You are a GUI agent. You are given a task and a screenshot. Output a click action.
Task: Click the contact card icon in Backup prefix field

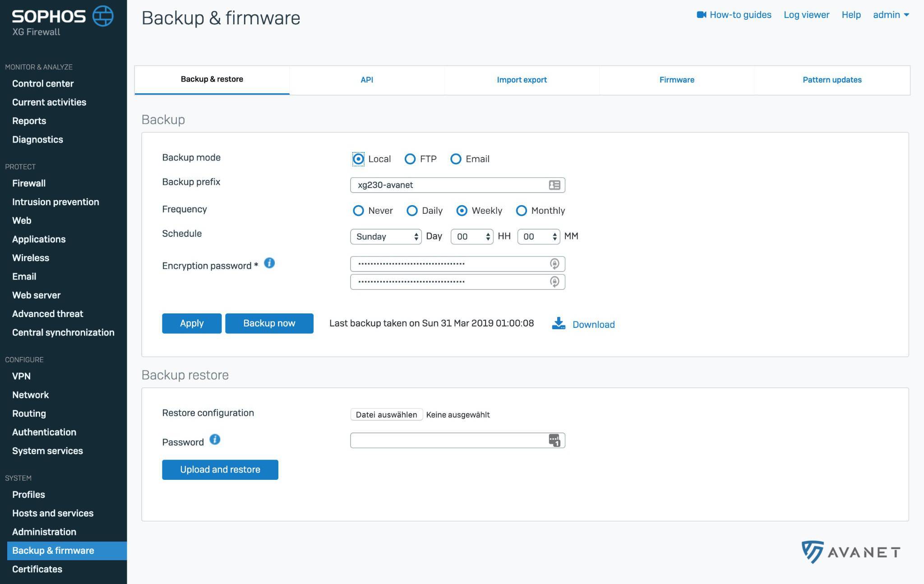pyautogui.click(x=554, y=185)
